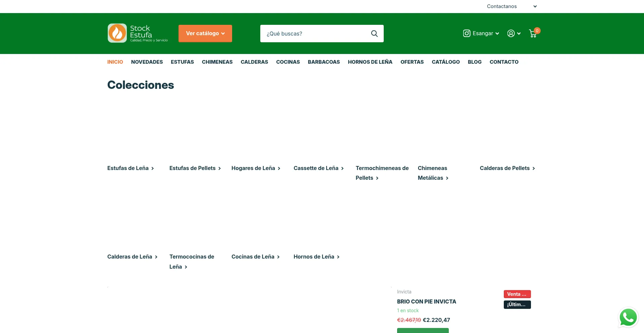Open the Esangar Instagram icon
Screen dimensions: 644x333
[x=467, y=34]
